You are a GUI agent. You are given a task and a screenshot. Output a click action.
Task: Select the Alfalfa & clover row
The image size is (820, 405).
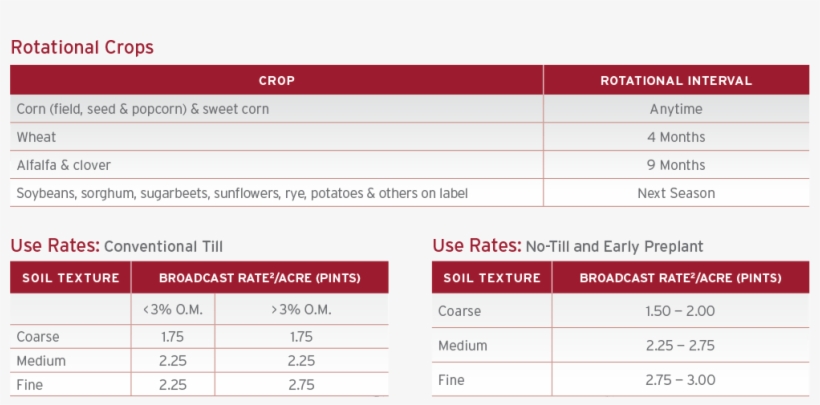tap(409, 165)
